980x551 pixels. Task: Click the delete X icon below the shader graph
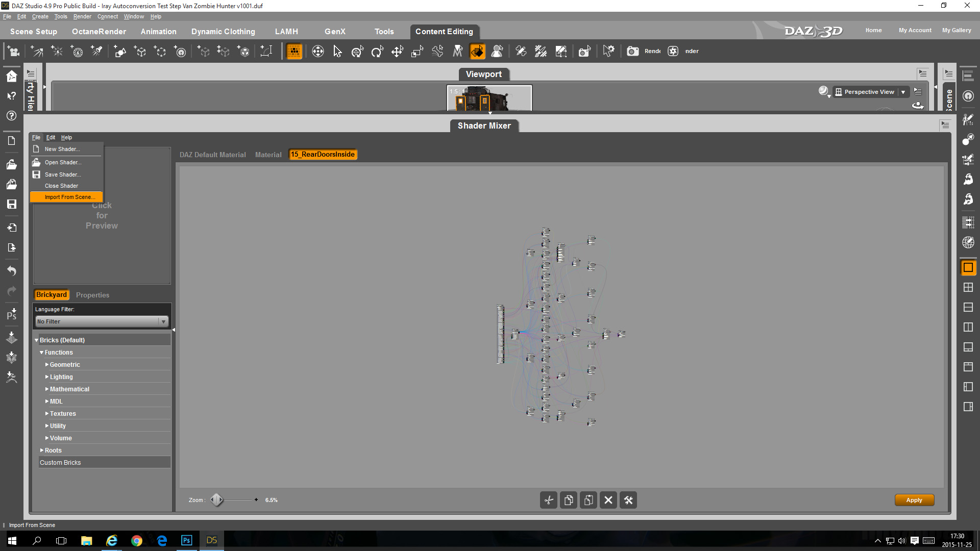[x=608, y=500]
